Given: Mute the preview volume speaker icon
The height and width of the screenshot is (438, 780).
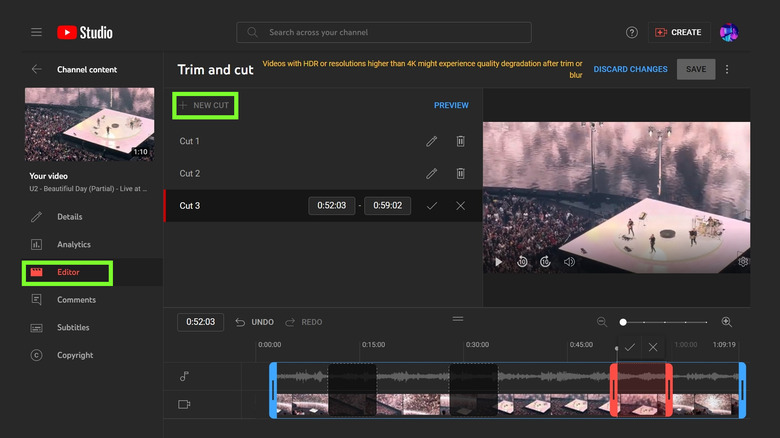Looking at the screenshot, I should [569, 262].
